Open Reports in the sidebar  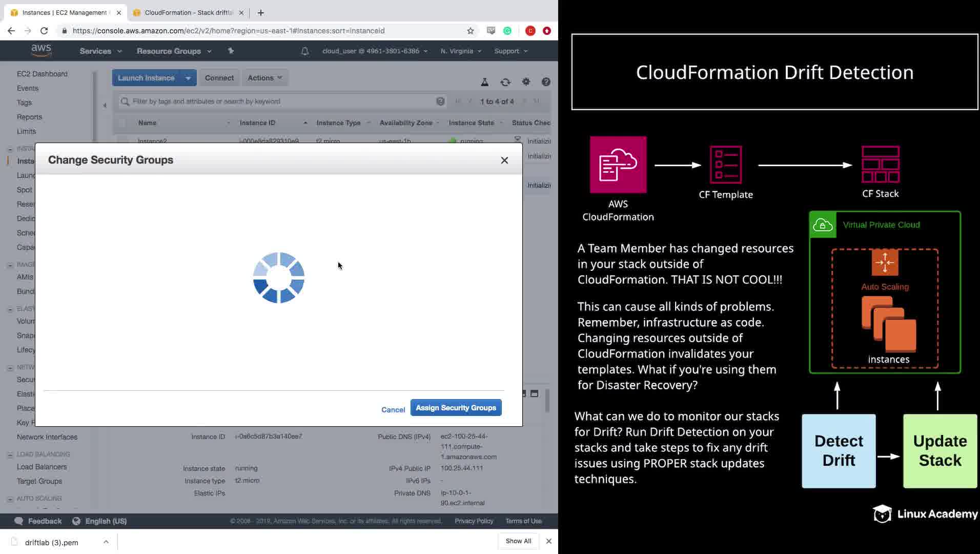[x=29, y=117]
